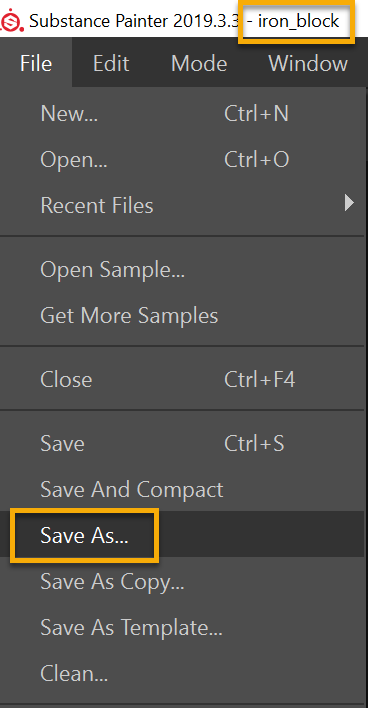Screen dimensions: 368x708
Task: Expand the Recent Files submenu
Action: (182, 206)
